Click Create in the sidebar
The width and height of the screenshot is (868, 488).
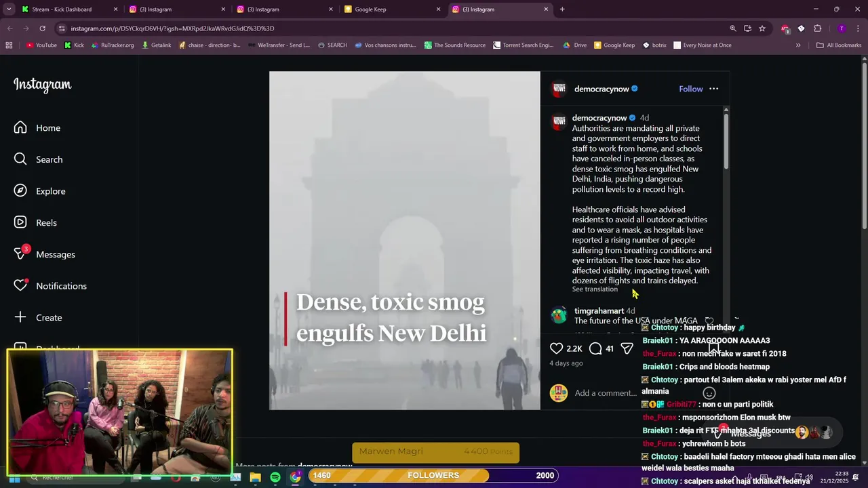point(39,317)
